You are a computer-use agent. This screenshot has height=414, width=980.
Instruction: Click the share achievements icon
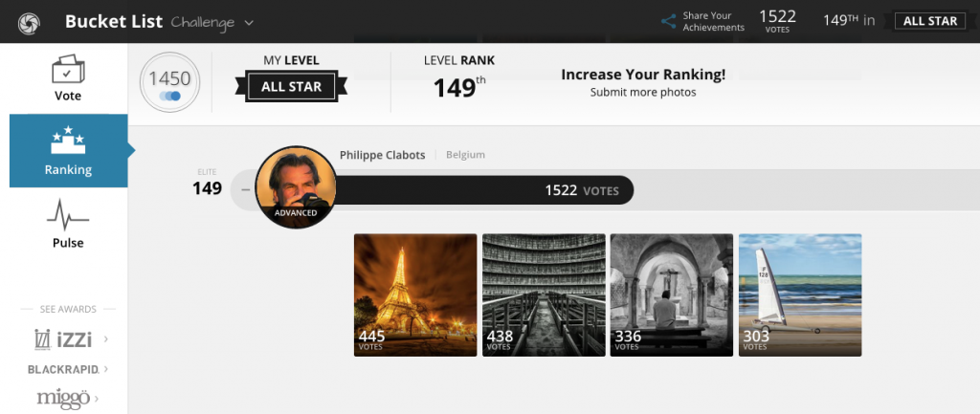point(669,22)
